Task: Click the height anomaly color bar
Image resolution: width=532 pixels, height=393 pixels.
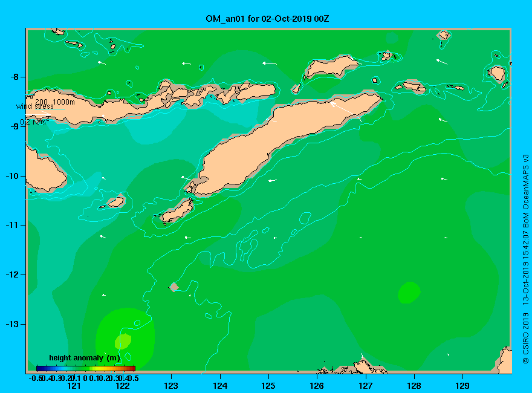Action: click(x=86, y=369)
